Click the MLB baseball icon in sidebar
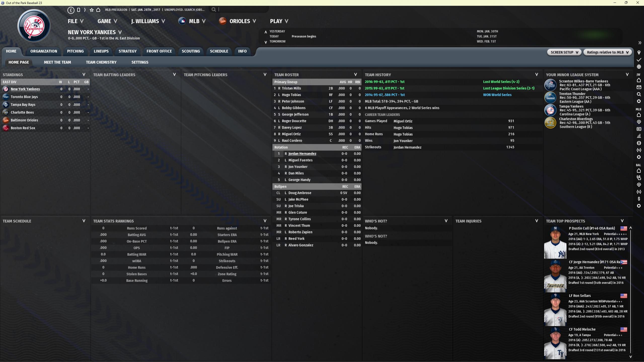This screenshot has width=644, height=362. (639, 143)
